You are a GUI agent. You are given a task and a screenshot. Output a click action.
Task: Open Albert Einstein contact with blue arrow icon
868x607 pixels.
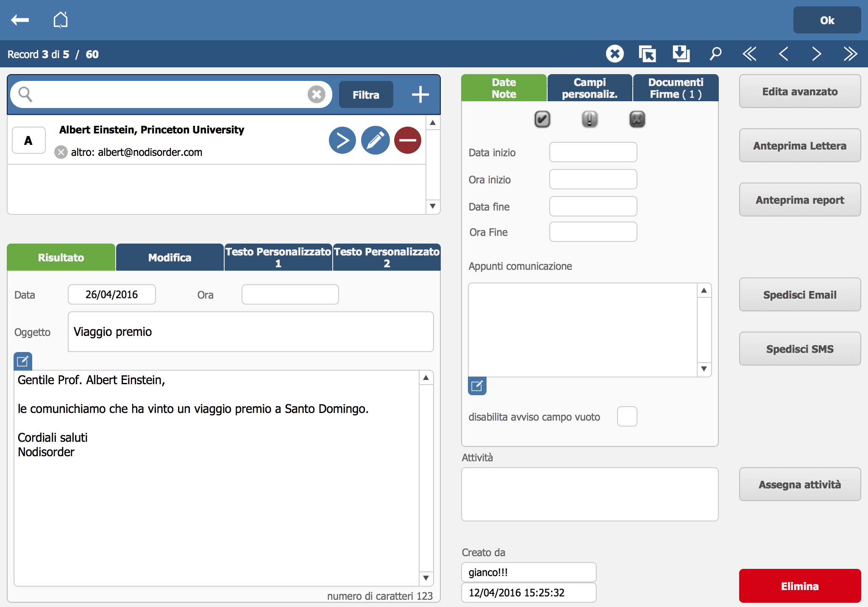click(342, 140)
